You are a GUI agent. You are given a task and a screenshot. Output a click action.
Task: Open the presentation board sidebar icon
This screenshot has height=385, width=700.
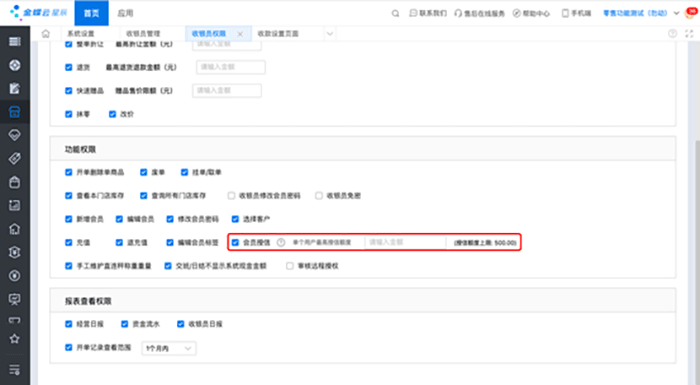[x=14, y=299]
